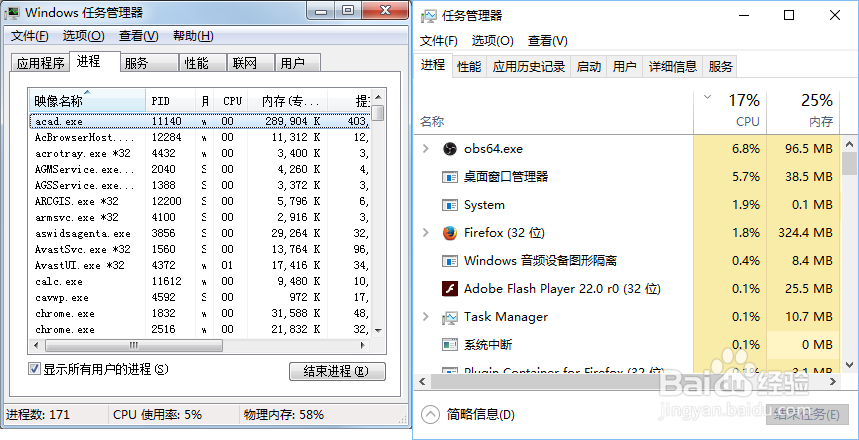Select the cavwp.exe process row

(x=199, y=298)
